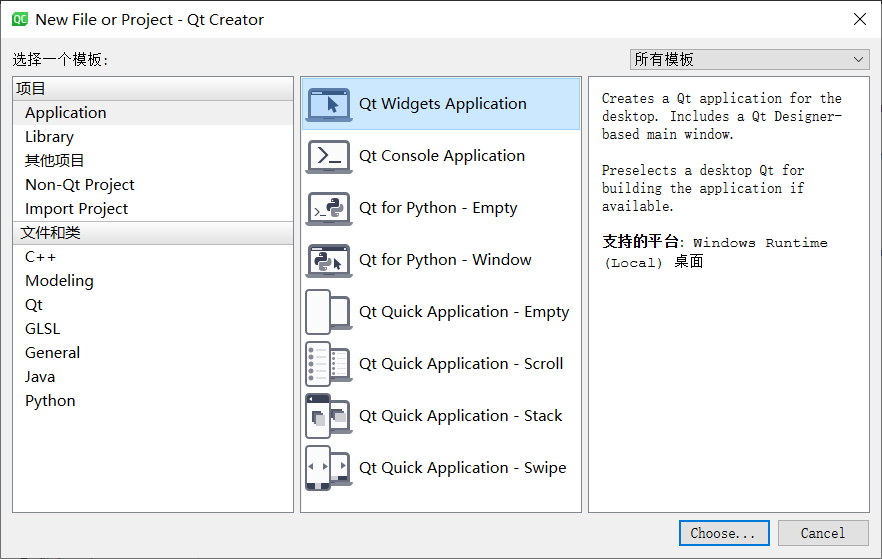
Task: Select the Library project category
Action: pos(153,137)
